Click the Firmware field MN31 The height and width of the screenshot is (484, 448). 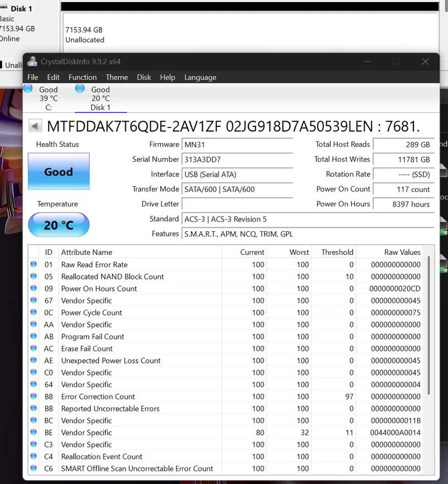pyautogui.click(x=237, y=145)
